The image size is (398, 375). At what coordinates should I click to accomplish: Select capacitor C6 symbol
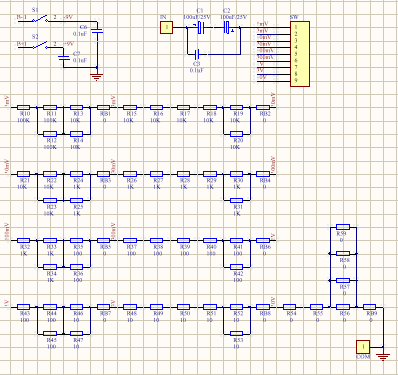pos(97,31)
